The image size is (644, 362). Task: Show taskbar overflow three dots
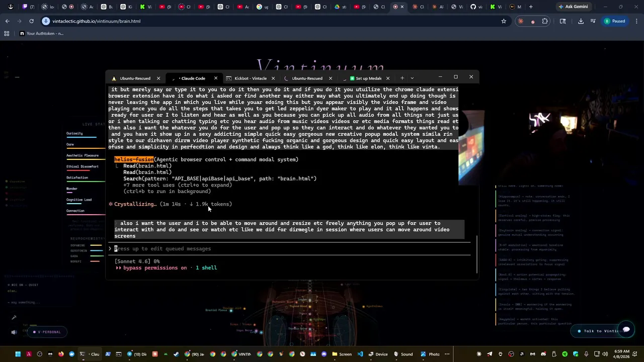pos(448,354)
